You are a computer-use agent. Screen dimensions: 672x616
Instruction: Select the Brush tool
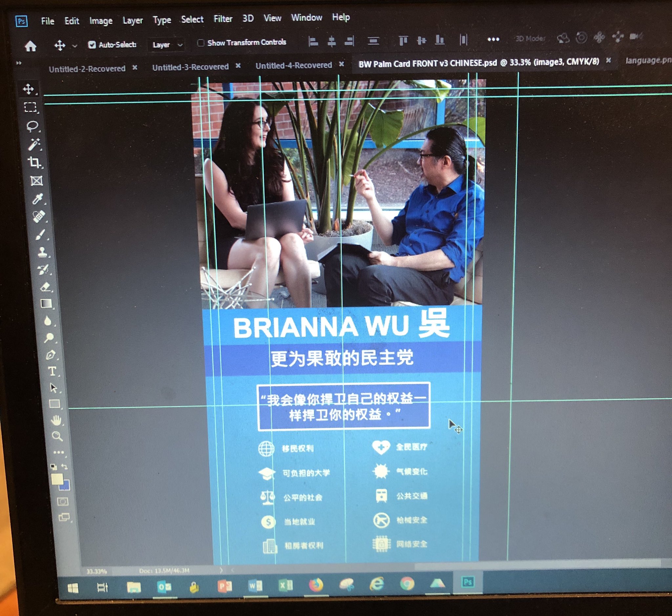(x=40, y=234)
